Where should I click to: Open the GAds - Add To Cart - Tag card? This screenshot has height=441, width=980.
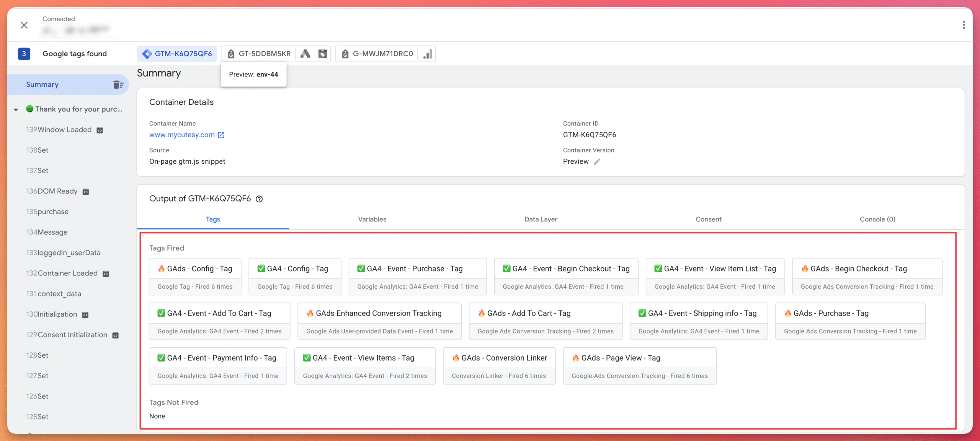pyautogui.click(x=546, y=321)
